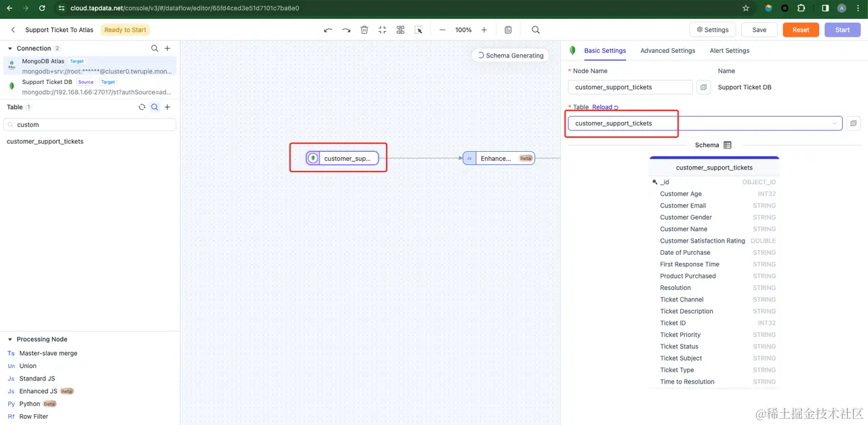Undo the last canvas action
Viewport: 868px width, 425px height.
[x=328, y=30]
